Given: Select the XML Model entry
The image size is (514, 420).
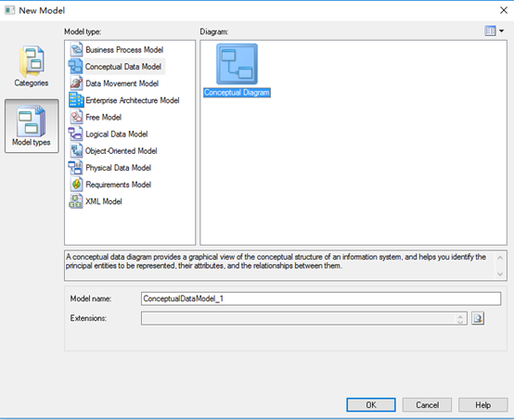Looking at the screenshot, I should pos(104,201).
